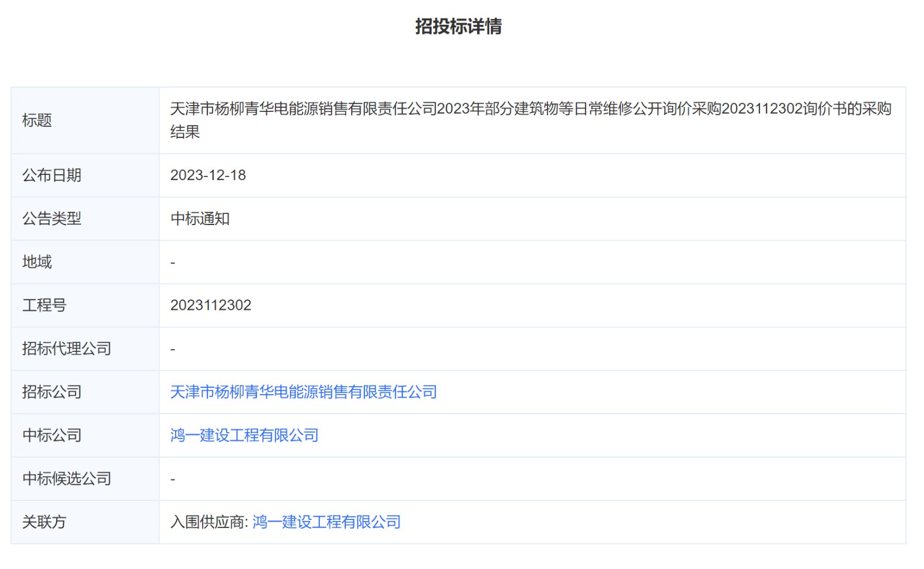
Task: Click the 招标代理公司 row label
Action: [66, 349]
